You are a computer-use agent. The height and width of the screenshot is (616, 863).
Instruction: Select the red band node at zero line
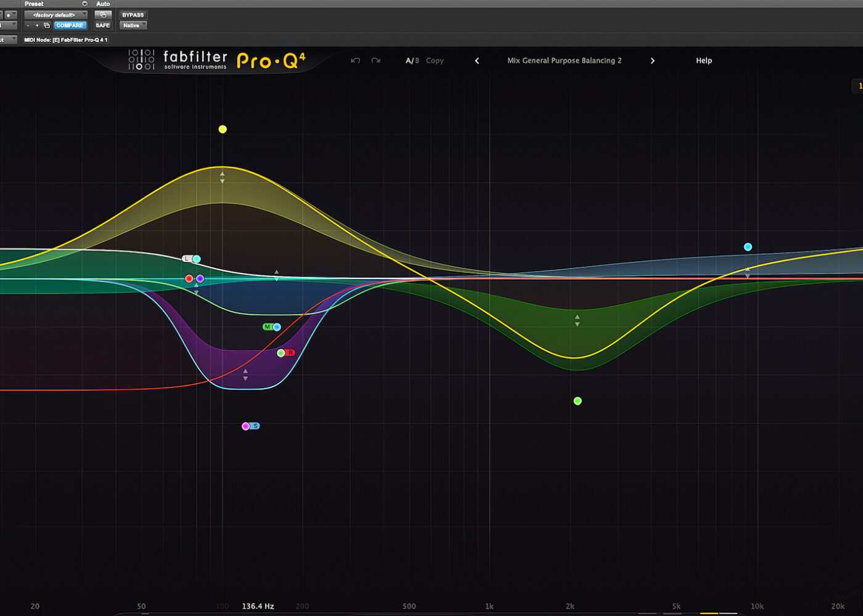(x=189, y=279)
